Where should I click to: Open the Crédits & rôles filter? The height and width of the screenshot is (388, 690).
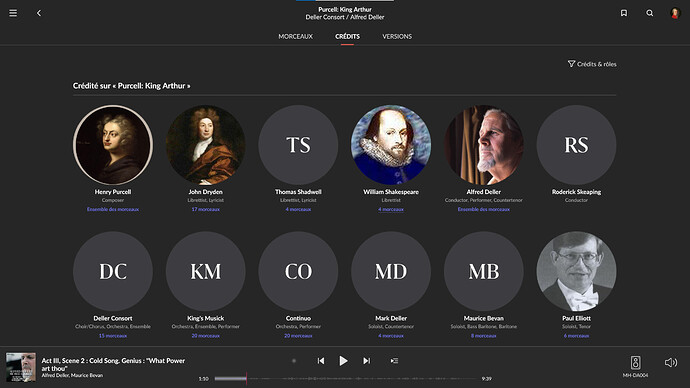tap(592, 64)
